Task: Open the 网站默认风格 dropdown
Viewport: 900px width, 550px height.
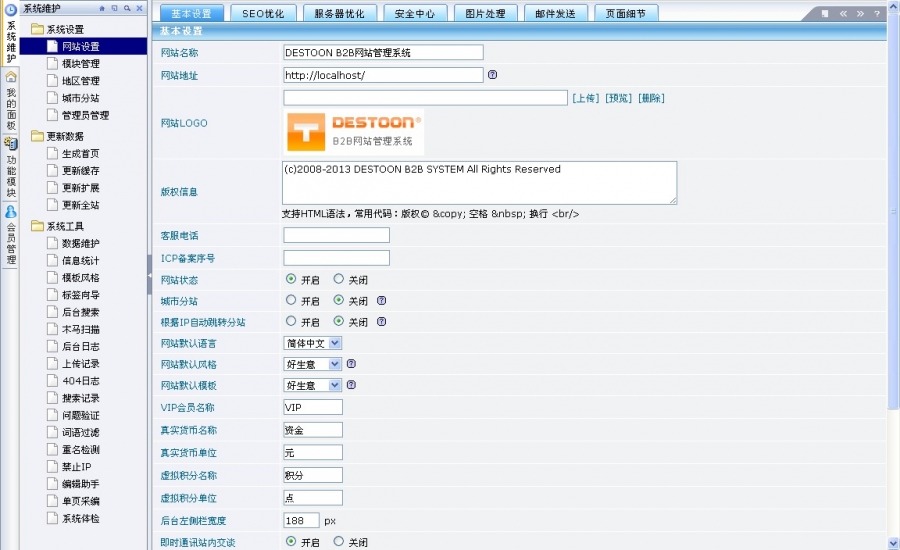Action: [313, 364]
